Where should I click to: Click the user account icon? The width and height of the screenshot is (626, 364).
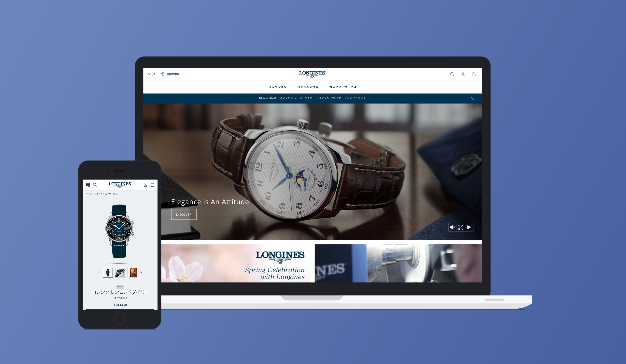pyautogui.click(x=463, y=74)
